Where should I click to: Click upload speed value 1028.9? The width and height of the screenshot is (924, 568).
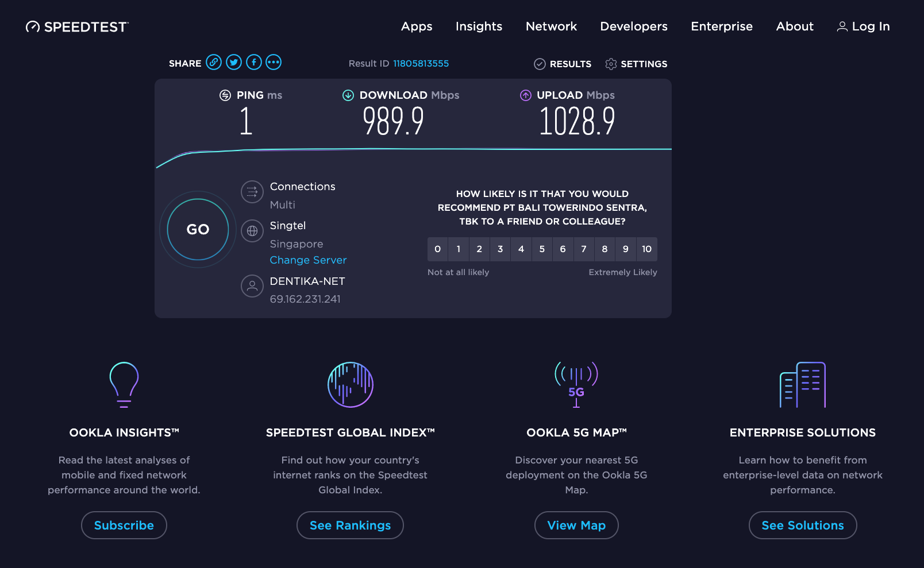[x=577, y=121]
